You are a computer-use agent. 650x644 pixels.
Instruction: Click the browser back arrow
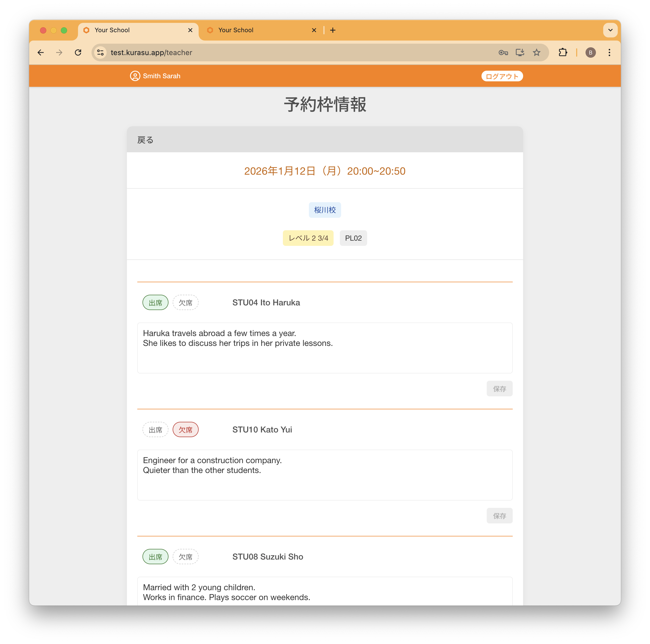tap(40, 52)
